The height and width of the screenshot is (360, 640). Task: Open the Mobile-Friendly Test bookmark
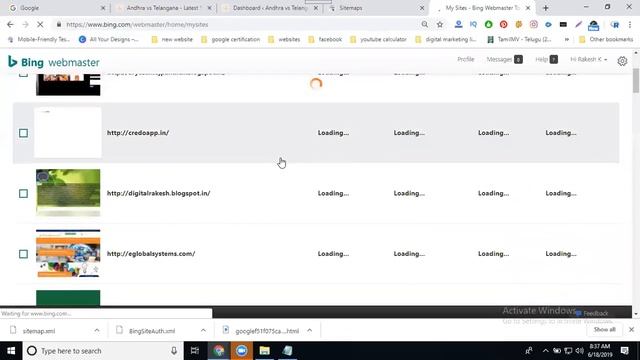coord(39,39)
